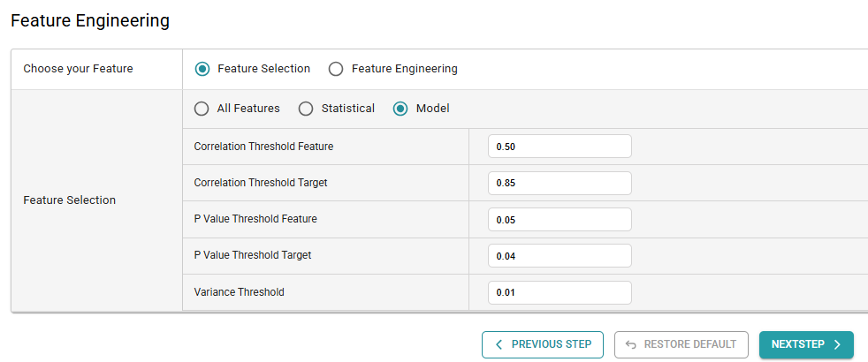Proceed with the Nextstep button text
This screenshot has height=362, width=868.
[x=797, y=344]
